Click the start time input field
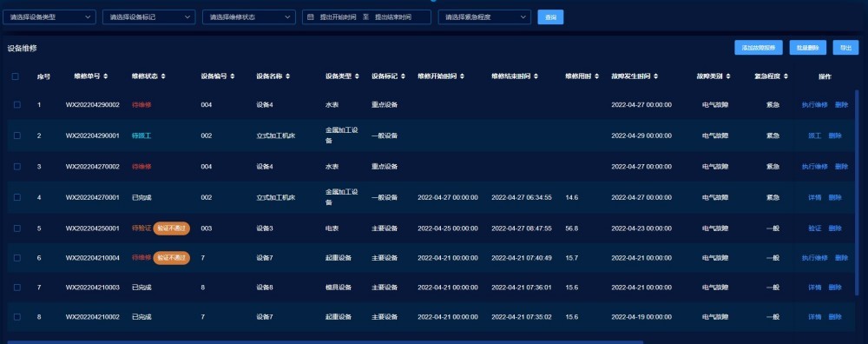The image size is (868, 344). [339, 17]
